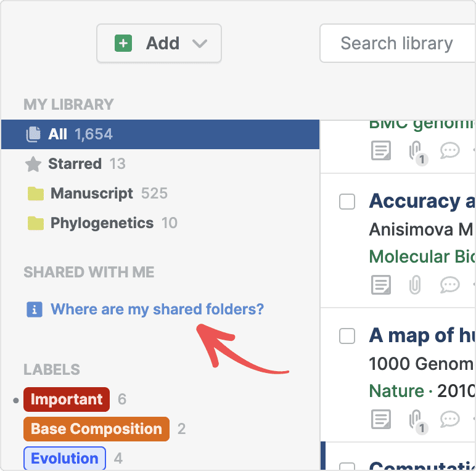Viewport: 476px width, 471px height.
Task: Open notes icon for the BMC genomics paper
Action: pos(381,150)
